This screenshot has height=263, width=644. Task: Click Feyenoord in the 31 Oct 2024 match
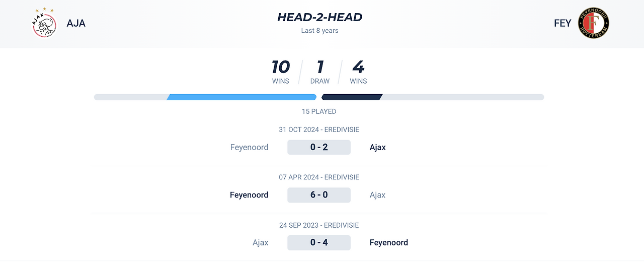(x=249, y=147)
